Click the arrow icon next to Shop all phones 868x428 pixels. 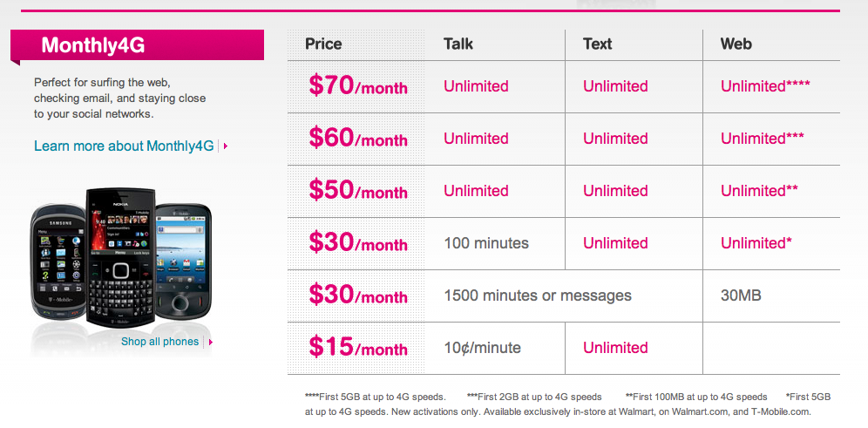point(210,342)
